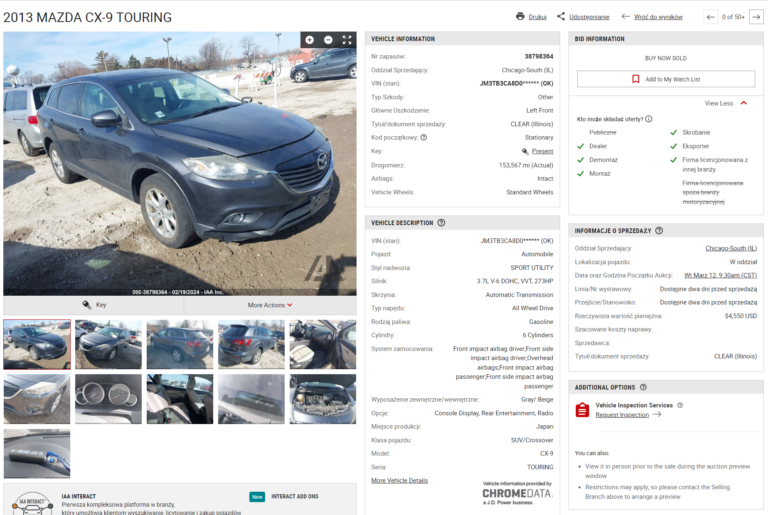Viewport: 768px width, 515px height.
Task: Click the main Mazda CX-9 photo
Action: [180, 164]
